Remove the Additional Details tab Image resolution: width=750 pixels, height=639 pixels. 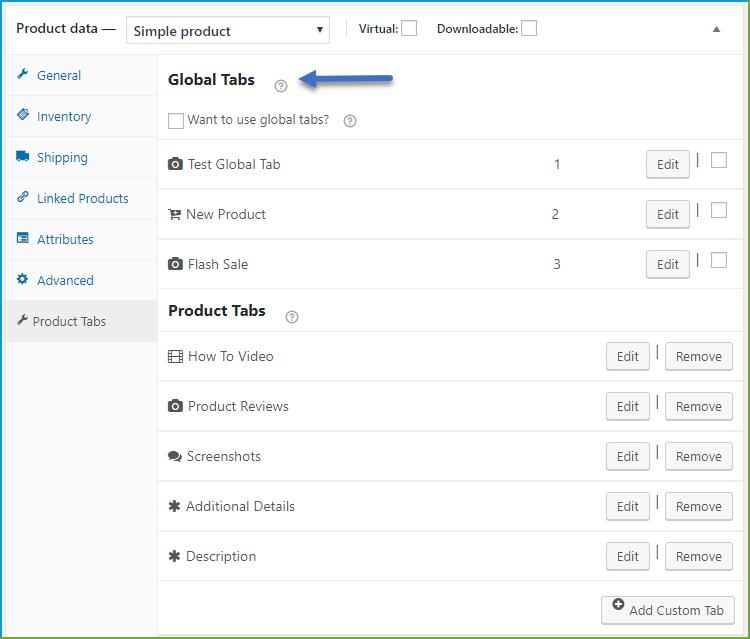coord(698,507)
